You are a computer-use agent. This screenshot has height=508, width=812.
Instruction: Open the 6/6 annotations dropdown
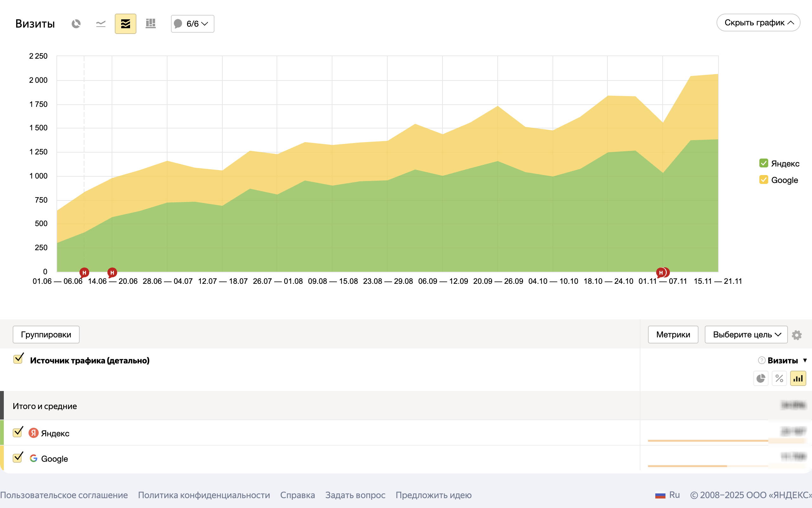192,24
